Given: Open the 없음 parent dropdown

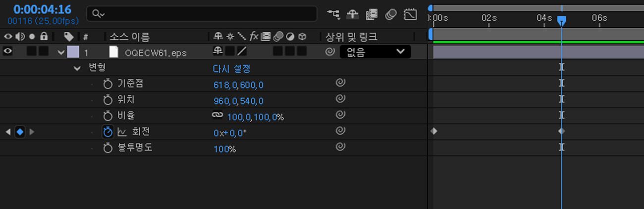Looking at the screenshot, I should (x=375, y=52).
